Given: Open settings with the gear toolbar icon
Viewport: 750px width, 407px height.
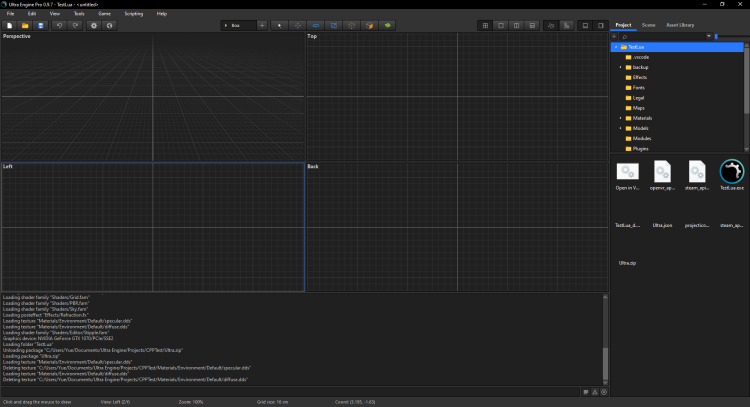Looking at the screenshot, I should click(94, 25).
